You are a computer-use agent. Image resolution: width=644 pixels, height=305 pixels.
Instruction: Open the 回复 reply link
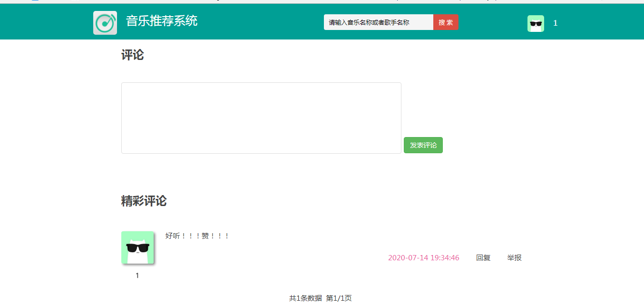(483, 257)
